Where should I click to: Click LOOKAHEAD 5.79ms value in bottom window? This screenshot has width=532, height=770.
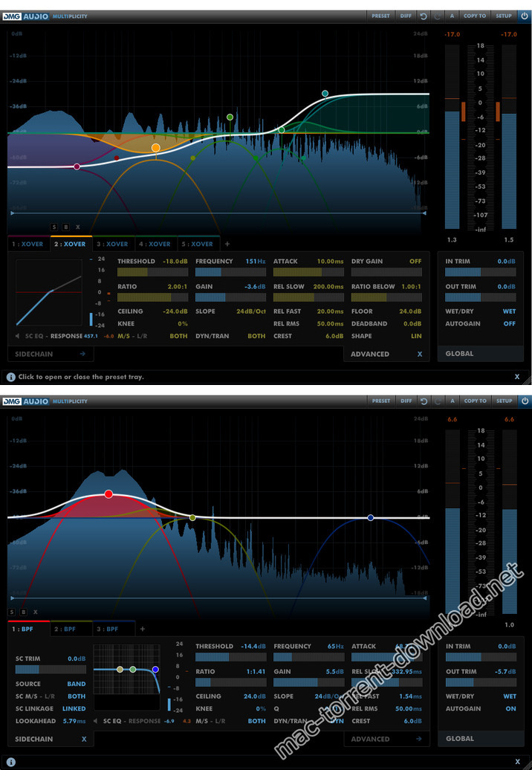[74, 721]
